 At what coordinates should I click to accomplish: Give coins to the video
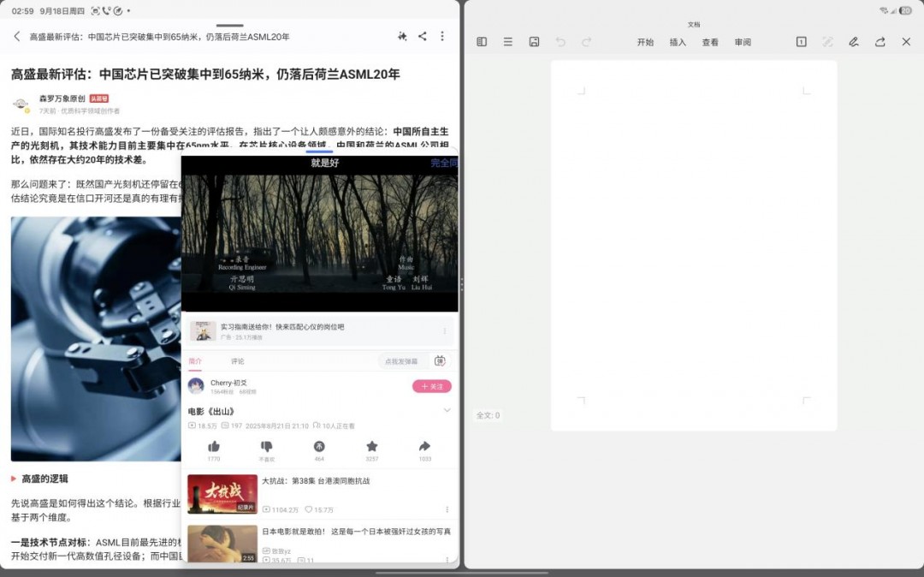[319, 446]
